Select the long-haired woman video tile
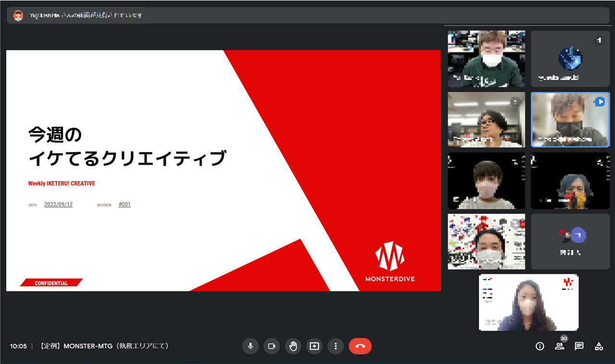This screenshot has height=364, width=615. pyautogui.click(x=529, y=303)
